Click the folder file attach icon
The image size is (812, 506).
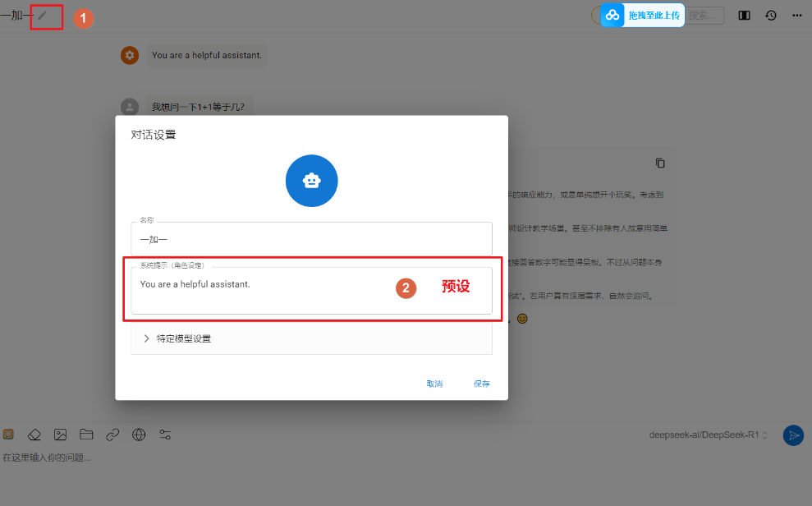tap(86, 434)
